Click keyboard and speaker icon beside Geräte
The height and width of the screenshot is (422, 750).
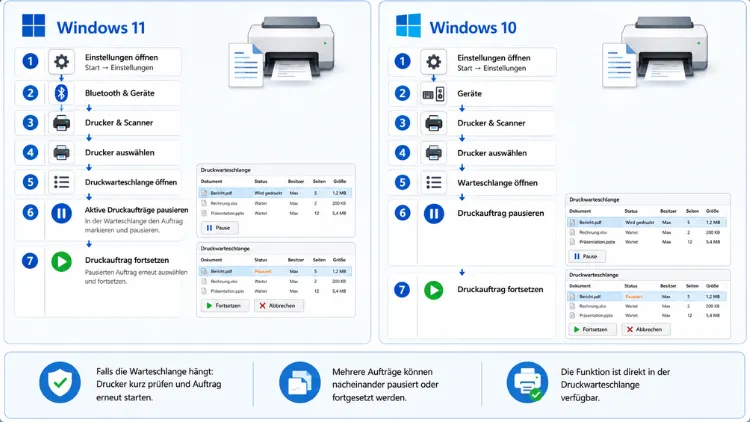pos(433,94)
